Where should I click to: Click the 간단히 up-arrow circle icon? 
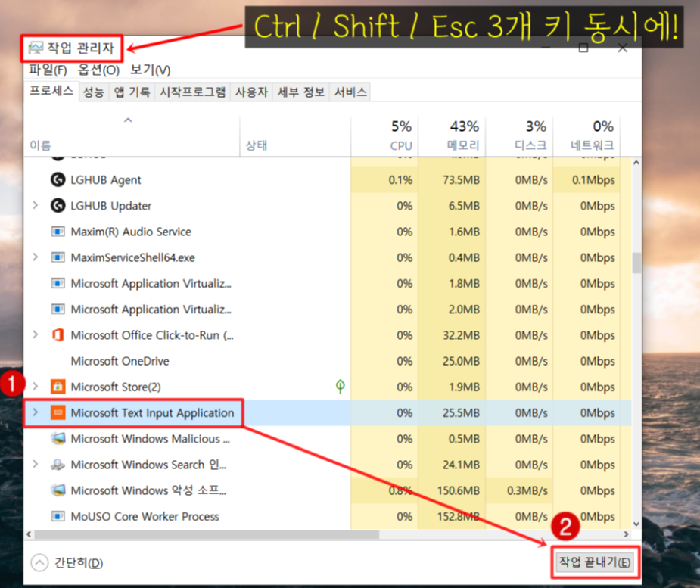click(39, 562)
